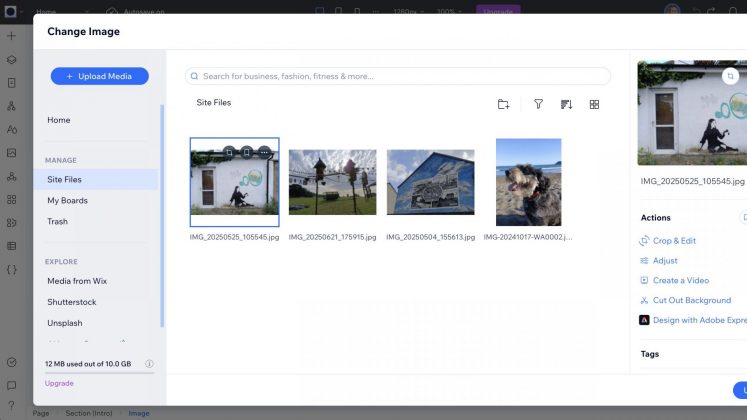Select the dog on beach thumbnail
747x420 pixels.
click(x=528, y=182)
